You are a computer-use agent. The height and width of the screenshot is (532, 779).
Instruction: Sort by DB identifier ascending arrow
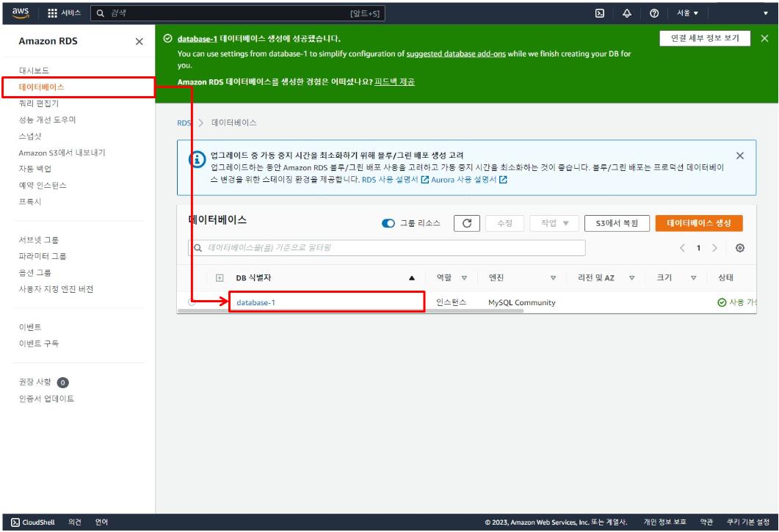pyautogui.click(x=411, y=278)
